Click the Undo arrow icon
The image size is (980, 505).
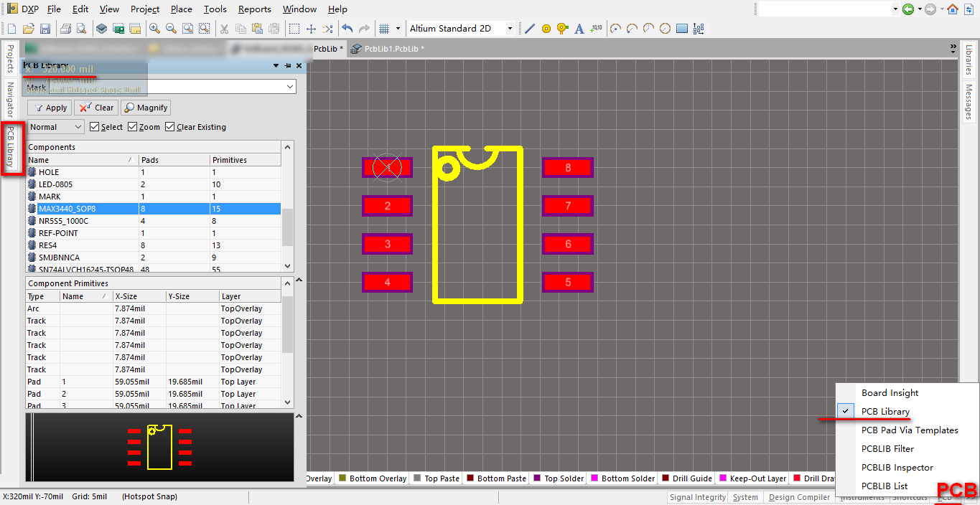coord(347,29)
